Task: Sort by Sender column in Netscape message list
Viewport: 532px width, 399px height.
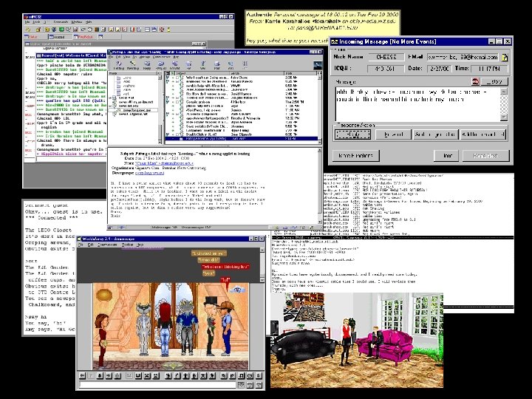Action: 257,73
